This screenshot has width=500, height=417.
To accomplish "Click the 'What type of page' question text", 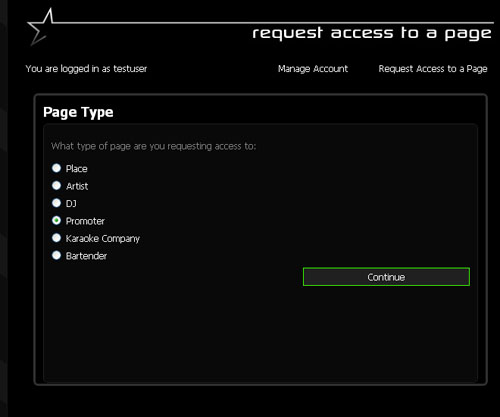I will [154, 146].
